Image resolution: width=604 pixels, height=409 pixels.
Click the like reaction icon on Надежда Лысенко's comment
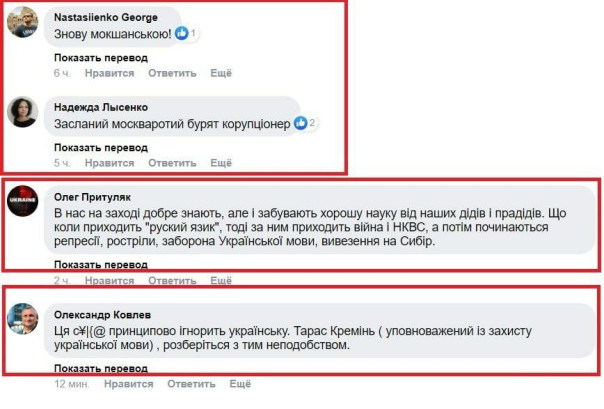[x=298, y=123]
